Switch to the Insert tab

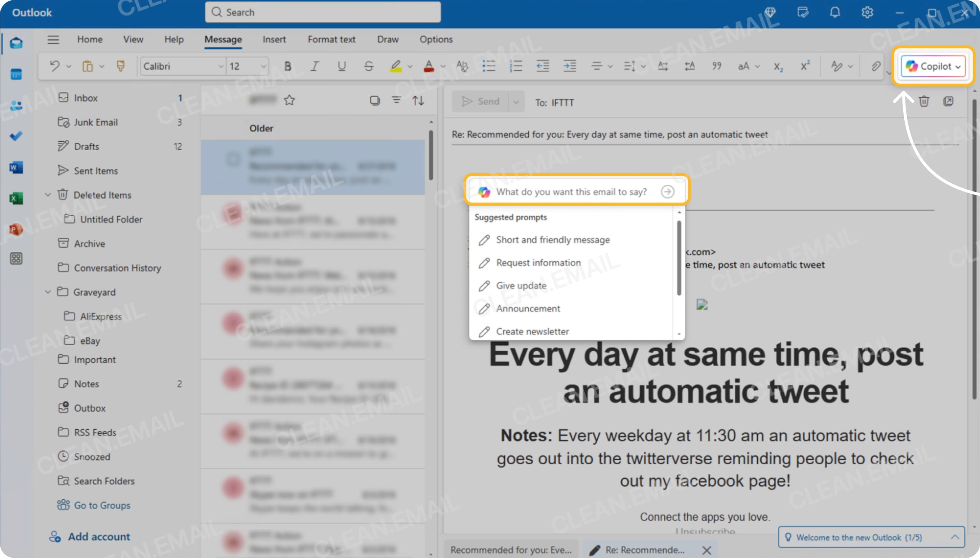274,39
